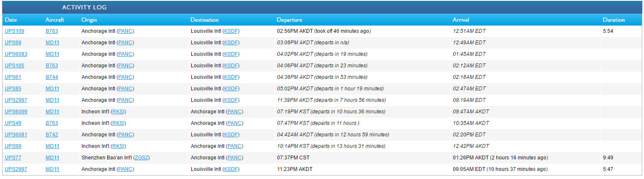The image size is (644, 179).
Task: Open the UPS77 flight link
Action: point(13,158)
